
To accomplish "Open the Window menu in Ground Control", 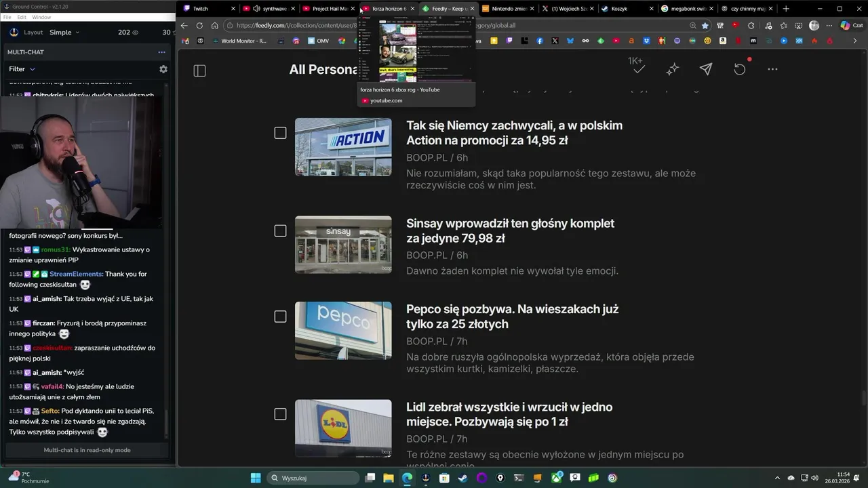I will pyautogui.click(x=41, y=17).
